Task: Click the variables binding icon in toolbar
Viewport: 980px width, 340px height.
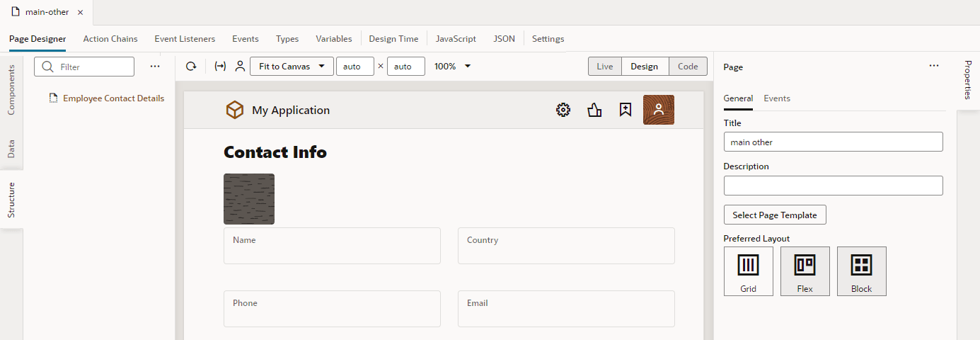Action: tap(220, 67)
